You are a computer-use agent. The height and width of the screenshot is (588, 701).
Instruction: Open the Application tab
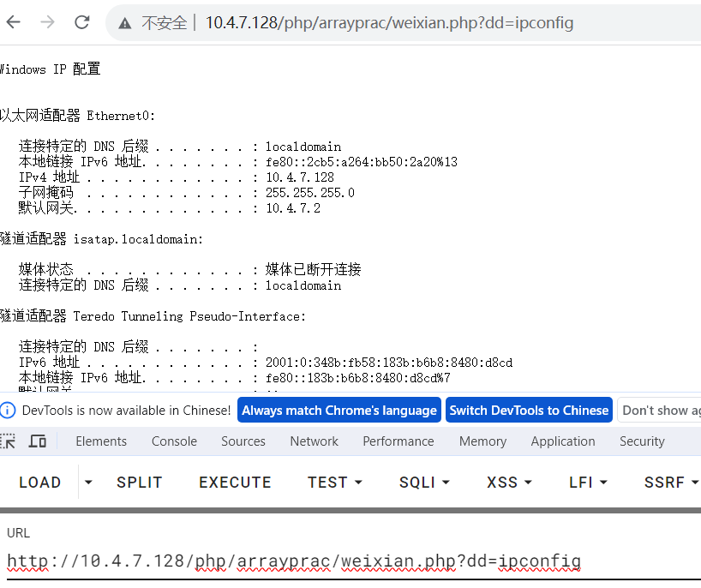pos(563,441)
